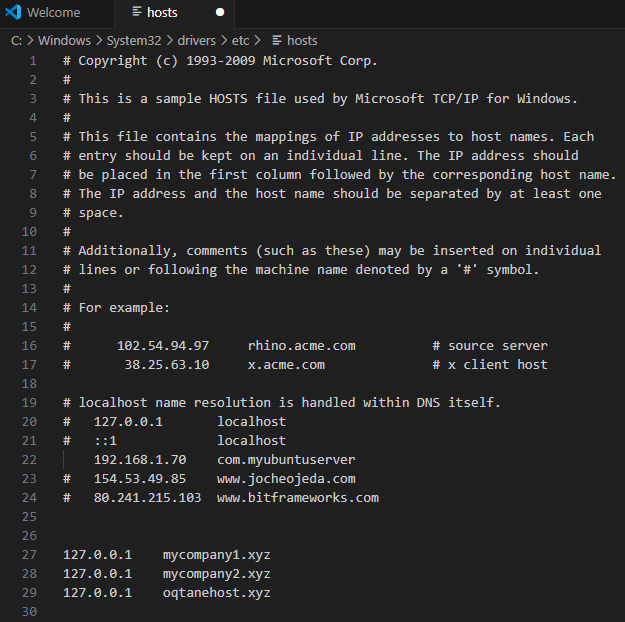
Task: Place cursor on mycompany1.xyz entry
Action: coord(216,555)
